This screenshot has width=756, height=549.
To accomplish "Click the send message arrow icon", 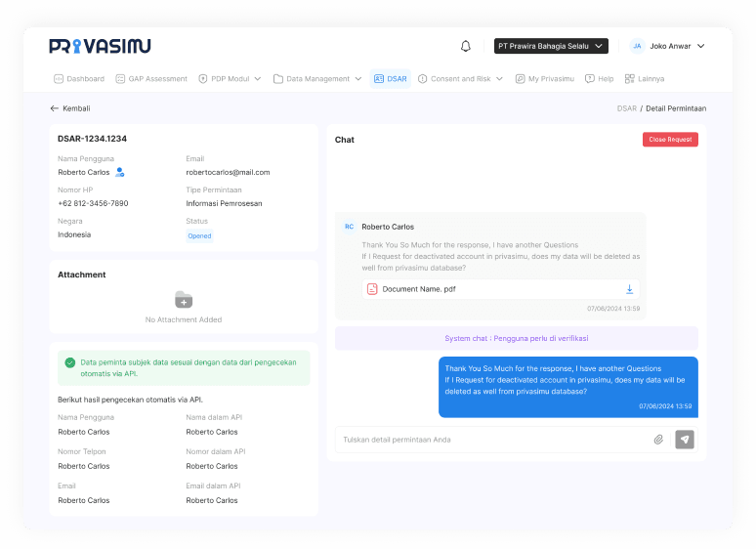I will (x=685, y=440).
